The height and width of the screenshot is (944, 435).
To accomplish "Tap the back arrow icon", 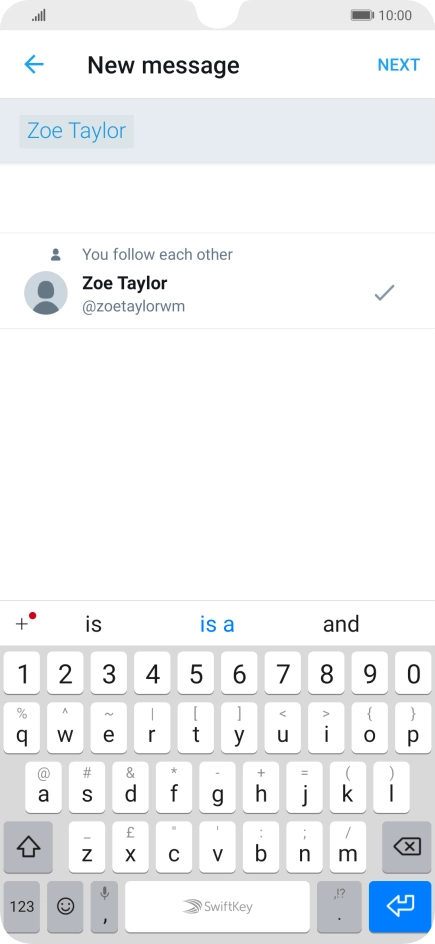I will (34, 64).
